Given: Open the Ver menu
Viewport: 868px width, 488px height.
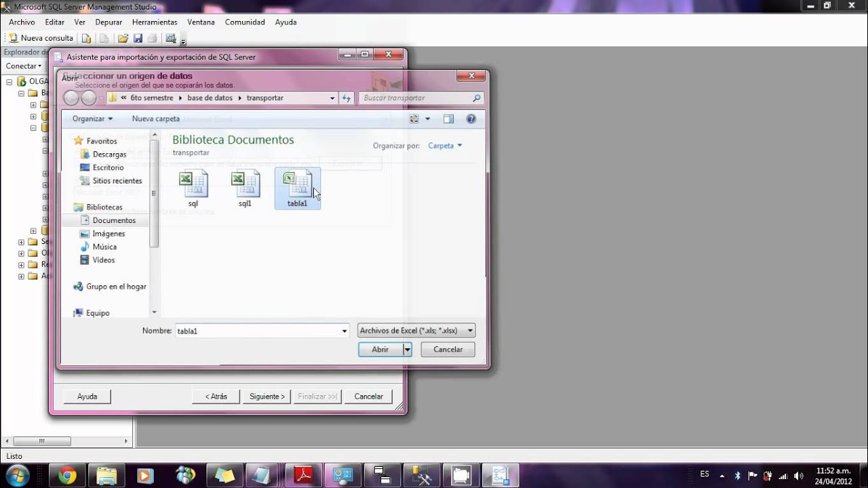Looking at the screenshot, I should (80, 22).
